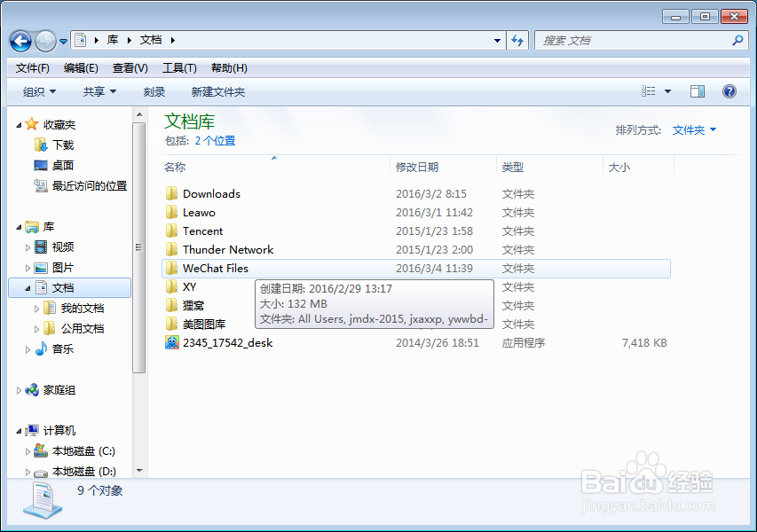Open address bar history dropdown arrow
This screenshot has width=757, height=532.
497,41
